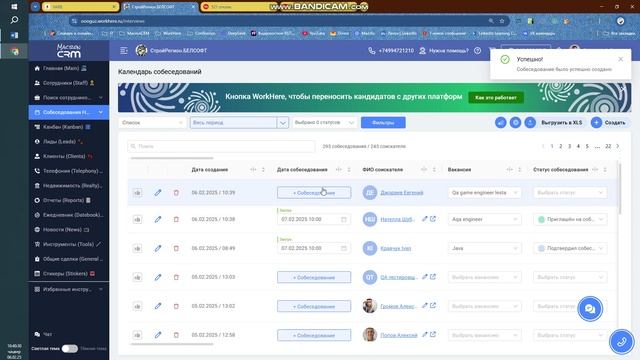The height and width of the screenshot is (360, 640).
Task: Bookmark this page with star icon
Action: pyautogui.click(x=502, y=21)
